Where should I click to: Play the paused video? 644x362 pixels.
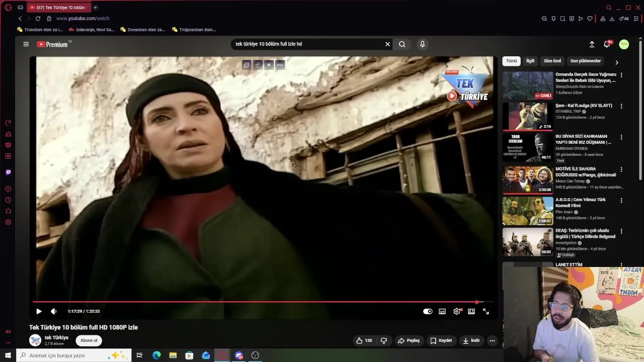pyautogui.click(x=39, y=311)
